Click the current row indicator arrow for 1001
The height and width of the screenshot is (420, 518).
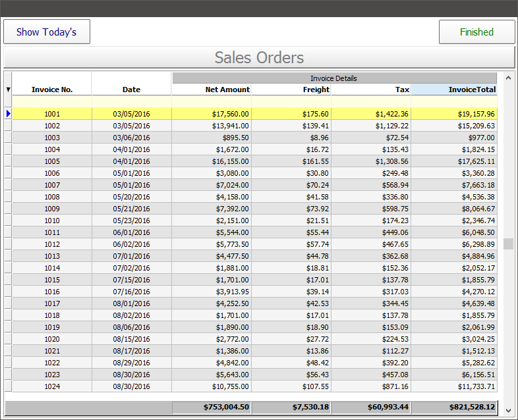click(8, 114)
